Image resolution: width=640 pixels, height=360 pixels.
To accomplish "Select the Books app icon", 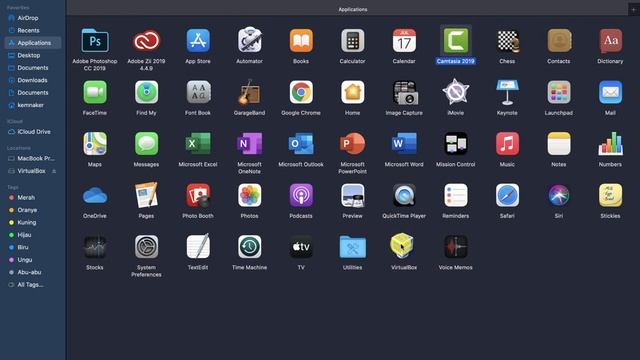I will pyautogui.click(x=301, y=40).
